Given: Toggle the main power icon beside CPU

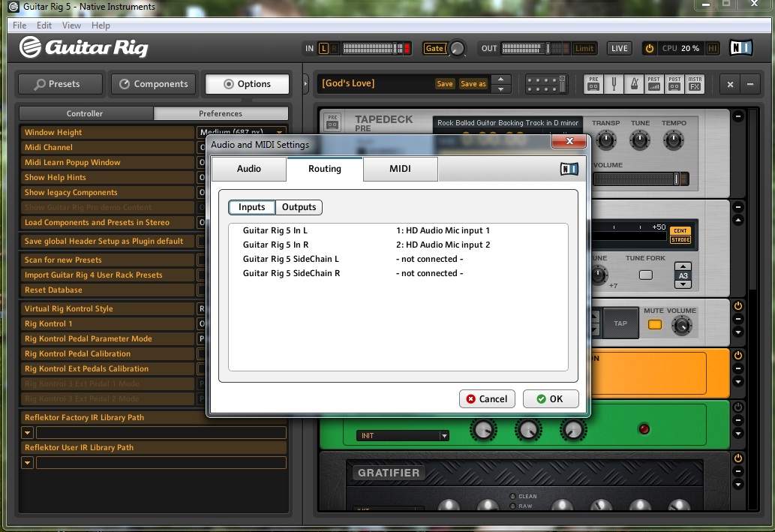Looking at the screenshot, I should 649,49.
